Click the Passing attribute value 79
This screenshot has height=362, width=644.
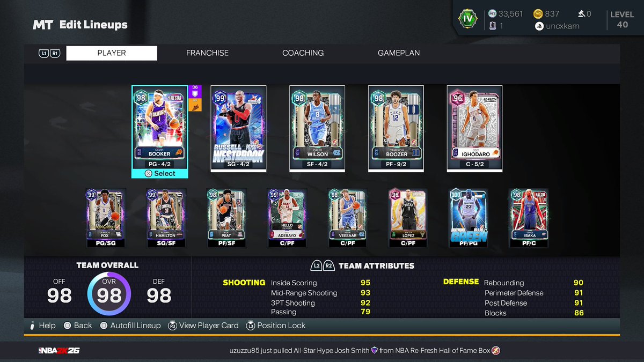tap(365, 312)
